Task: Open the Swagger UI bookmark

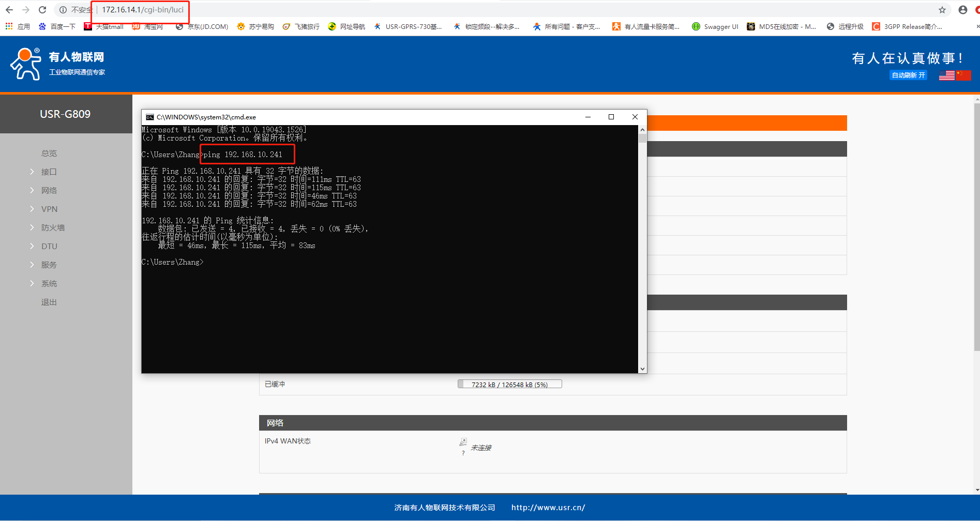Action: coord(715,26)
